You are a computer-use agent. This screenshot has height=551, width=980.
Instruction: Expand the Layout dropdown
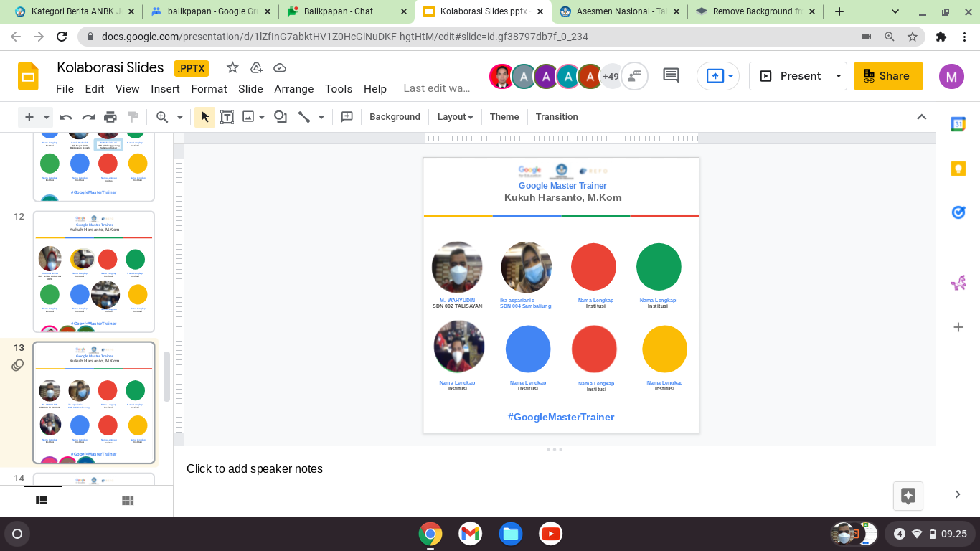(456, 117)
